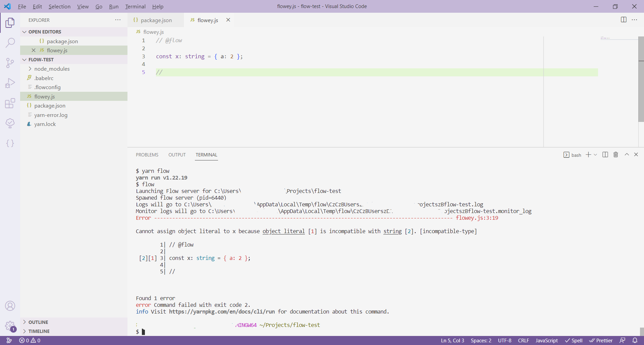Image resolution: width=644 pixels, height=345 pixels.
Task: Open the Source Control view
Action: (10, 63)
